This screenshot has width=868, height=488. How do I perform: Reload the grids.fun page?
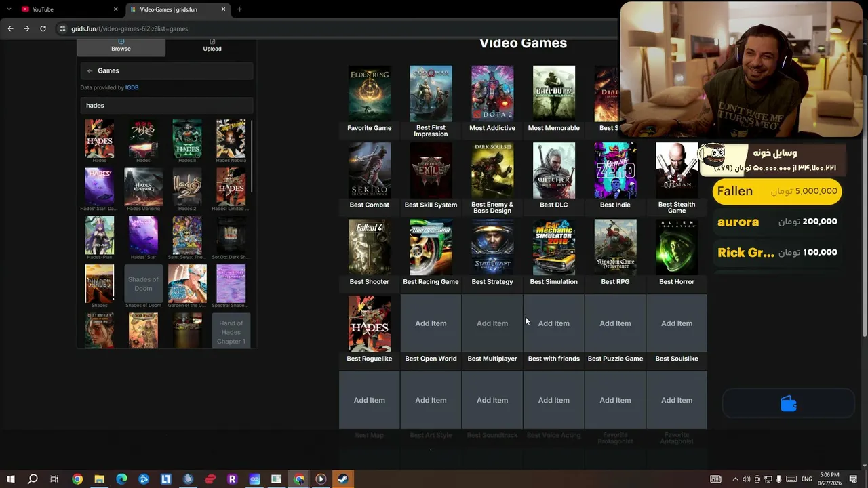[x=43, y=28]
